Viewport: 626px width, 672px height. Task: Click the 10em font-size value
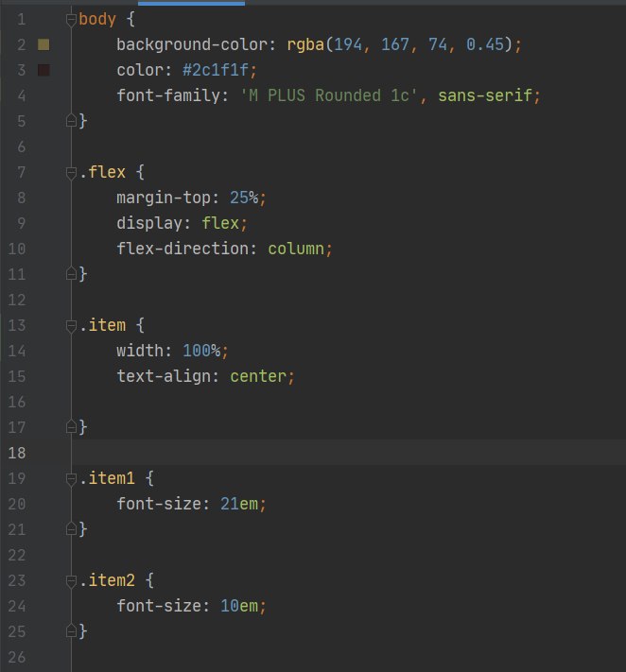click(x=239, y=606)
